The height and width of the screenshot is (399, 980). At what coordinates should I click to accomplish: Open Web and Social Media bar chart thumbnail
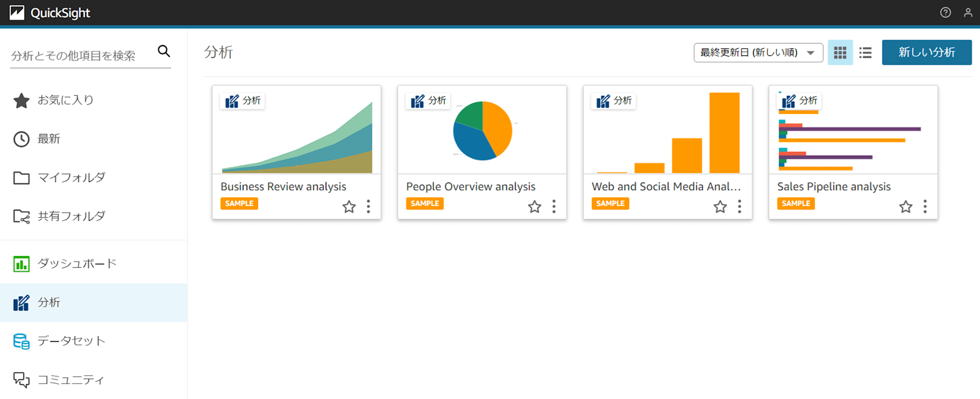pyautogui.click(x=667, y=130)
